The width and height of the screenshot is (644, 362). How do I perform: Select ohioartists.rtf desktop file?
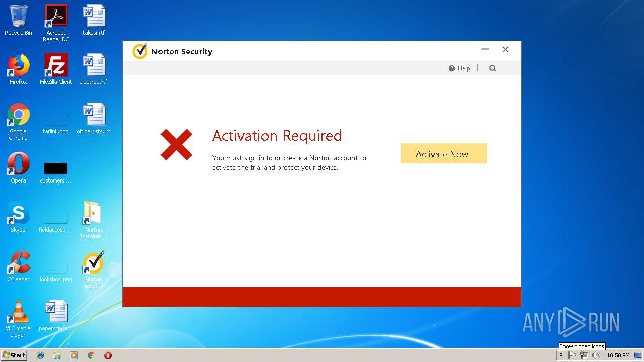tap(94, 119)
